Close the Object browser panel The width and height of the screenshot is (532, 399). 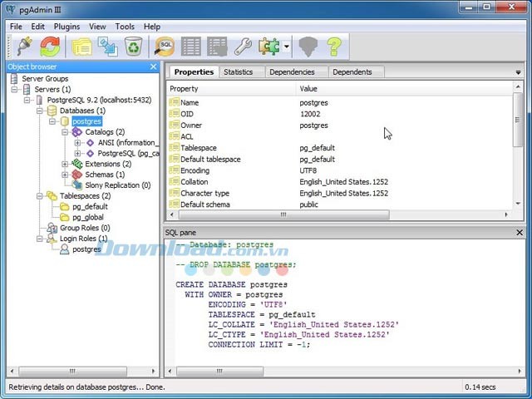tap(153, 66)
